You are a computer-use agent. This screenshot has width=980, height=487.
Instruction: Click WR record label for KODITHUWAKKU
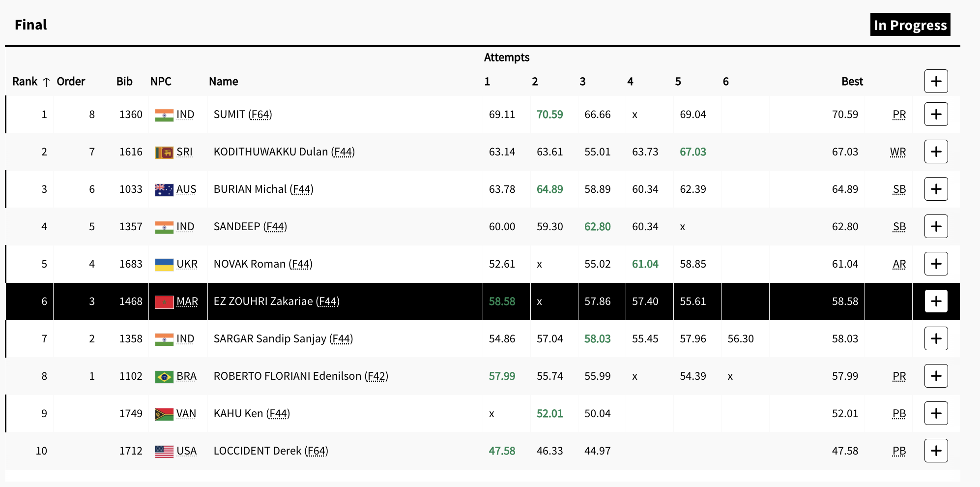click(x=897, y=152)
